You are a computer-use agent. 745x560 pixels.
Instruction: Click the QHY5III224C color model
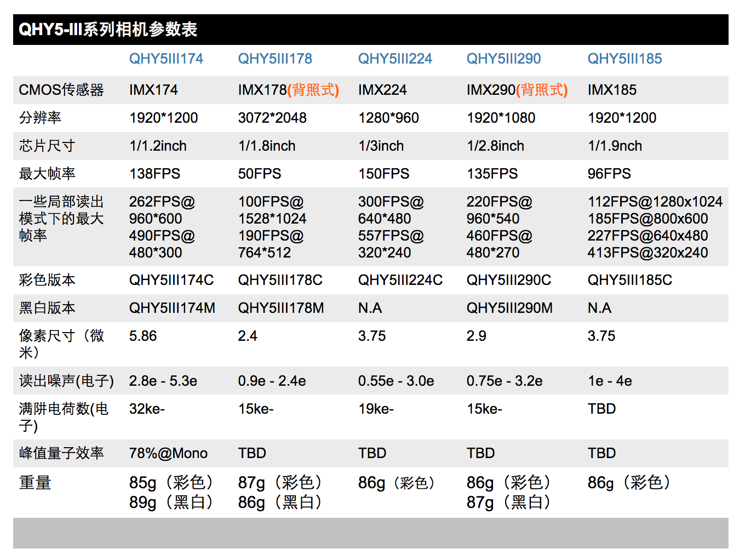click(x=400, y=280)
